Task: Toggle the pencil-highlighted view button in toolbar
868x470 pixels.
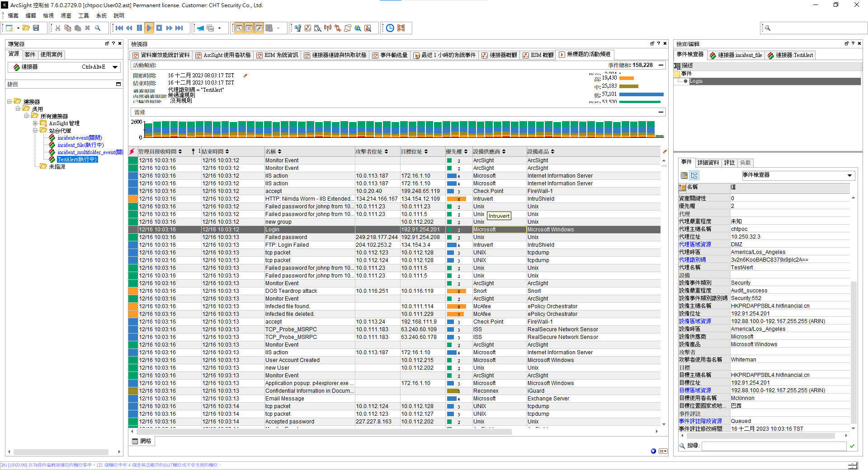Action: [x=259, y=28]
